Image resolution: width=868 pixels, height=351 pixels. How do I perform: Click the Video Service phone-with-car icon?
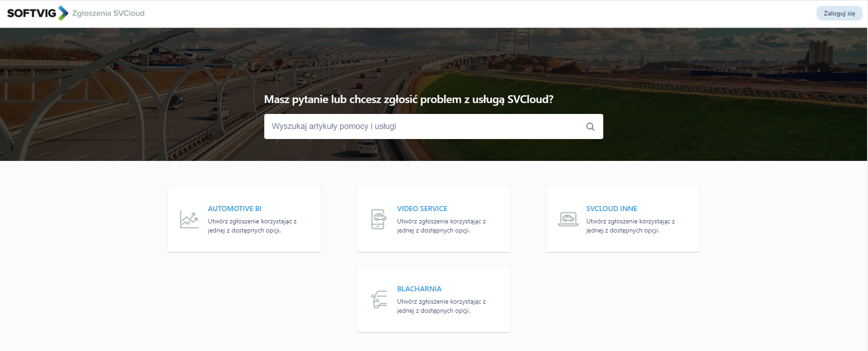coord(378,219)
